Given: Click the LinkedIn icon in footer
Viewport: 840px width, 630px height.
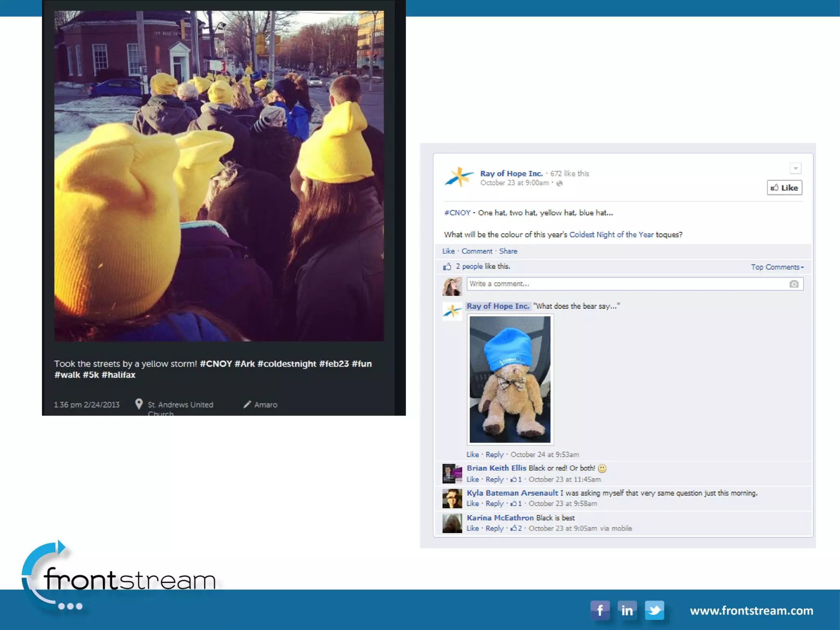Looking at the screenshot, I should click(x=627, y=610).
